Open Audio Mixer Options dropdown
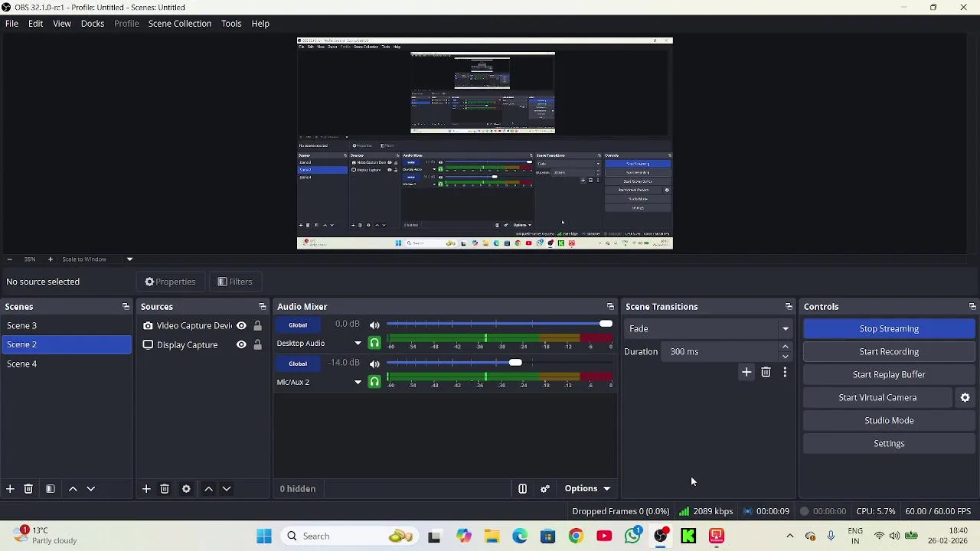This screenshot has width=980, height=551. [x=587, y=488]
